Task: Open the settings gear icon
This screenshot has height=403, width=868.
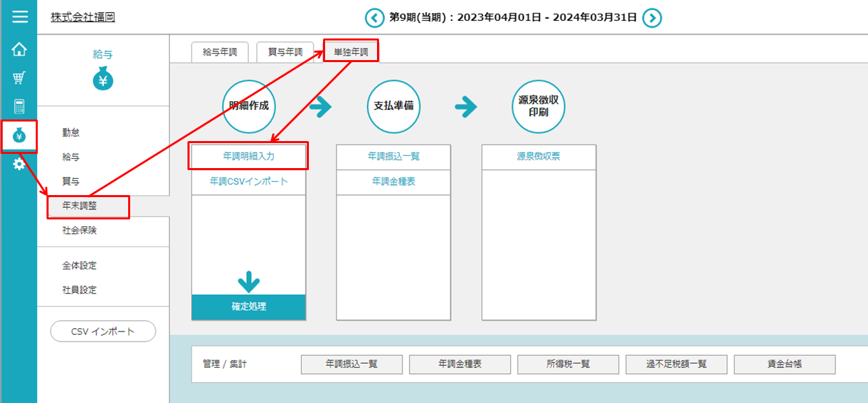Action: 20,163
